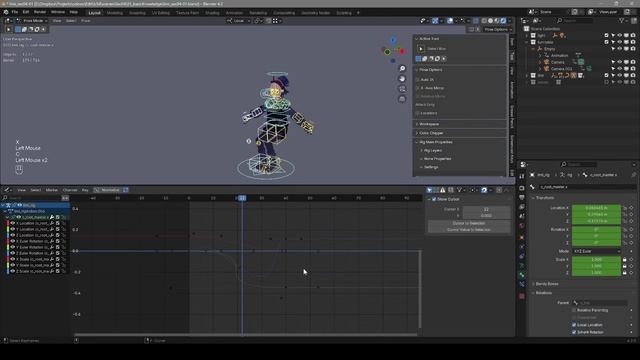Open the transform orientation dropdown
This screenshot has width=640, height=360.
click(239, 20)
